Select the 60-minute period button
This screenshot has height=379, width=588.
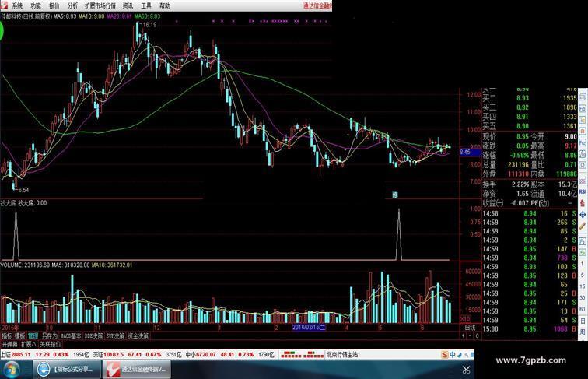[x=583, y=309]
